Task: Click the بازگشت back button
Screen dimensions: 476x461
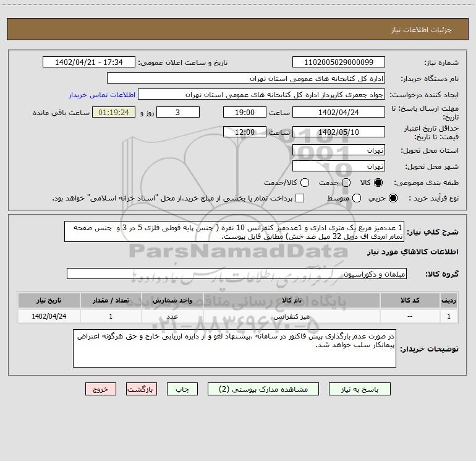Action: pyautogui.click(x=142, y=389)
